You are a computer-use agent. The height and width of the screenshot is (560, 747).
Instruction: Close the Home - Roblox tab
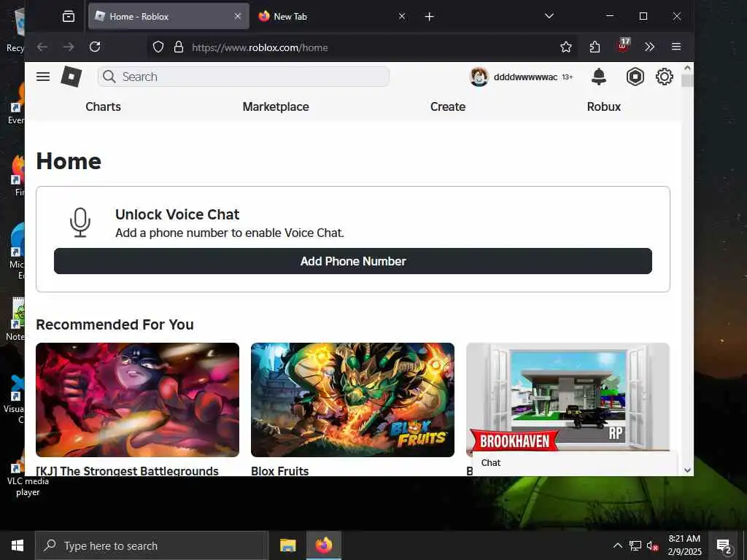pos(238,16)
